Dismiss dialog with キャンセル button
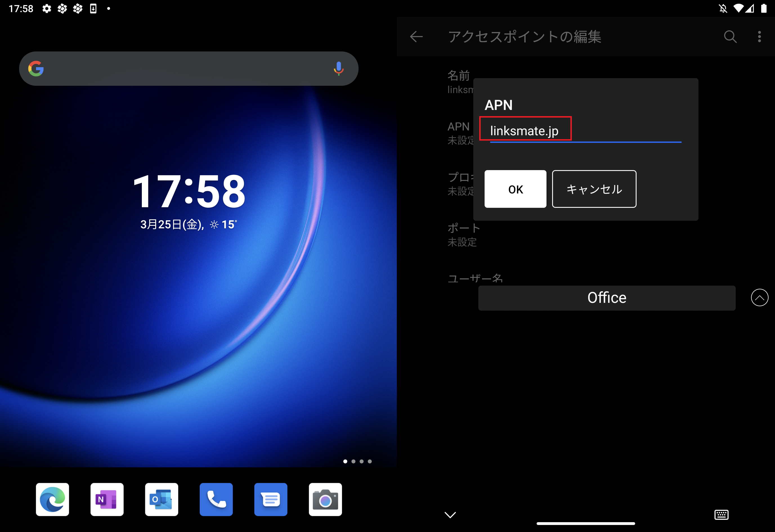This screenshot has width=775, height=532. point(594,189)
